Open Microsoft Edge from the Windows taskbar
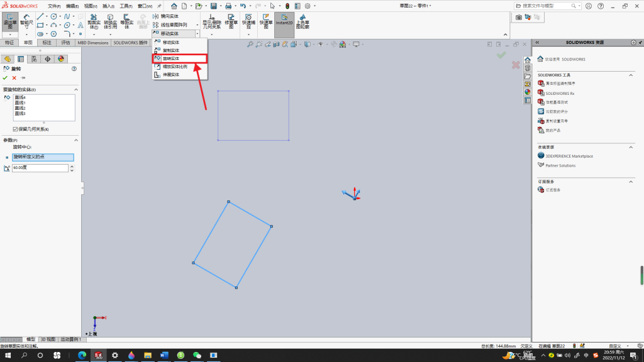This screenshot has height=362, width=644. click(x=82, y=356)
